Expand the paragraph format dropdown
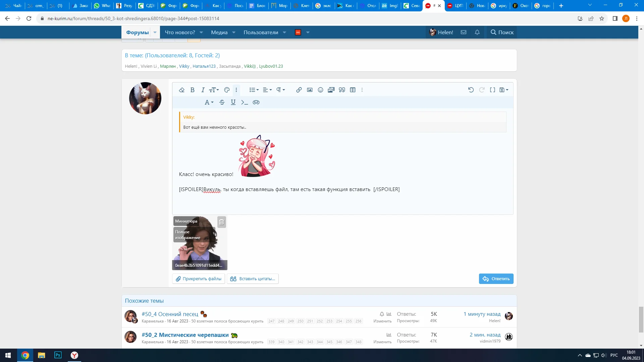The width and height of the screenshot is (644, 362). click(280, 90)
